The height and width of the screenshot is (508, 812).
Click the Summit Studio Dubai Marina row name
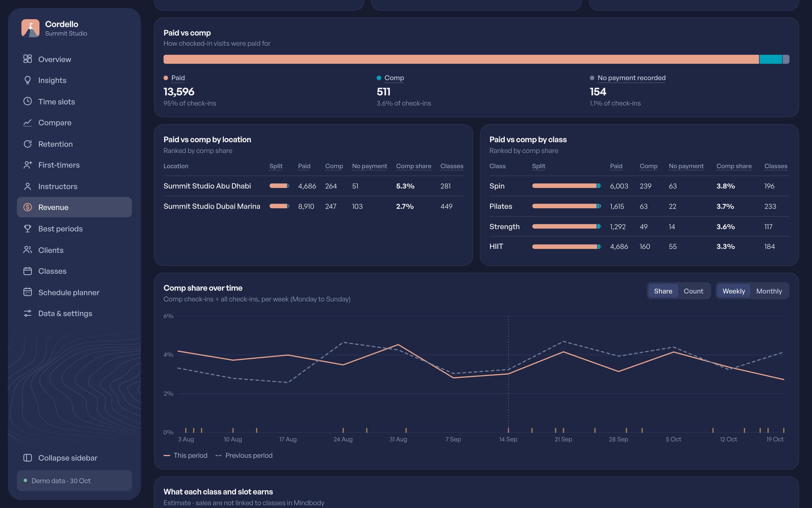coord(212,206)
